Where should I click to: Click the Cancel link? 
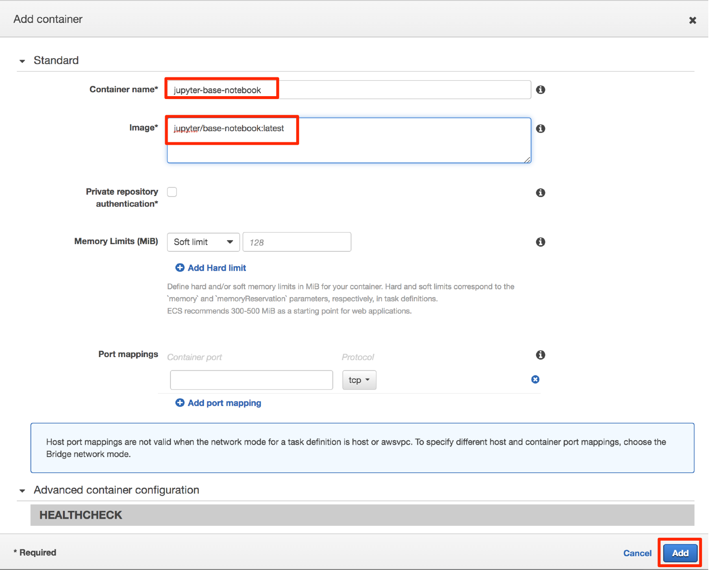tap(637, 553)
